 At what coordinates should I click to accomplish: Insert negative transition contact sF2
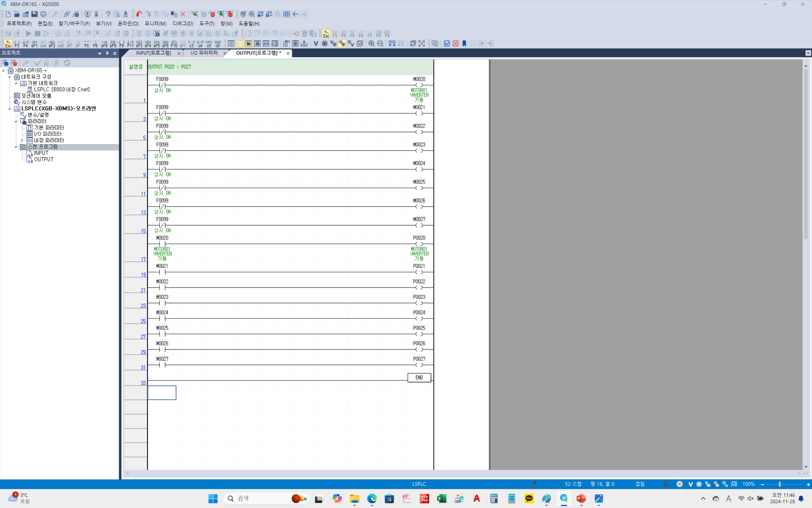click(52, 44)
